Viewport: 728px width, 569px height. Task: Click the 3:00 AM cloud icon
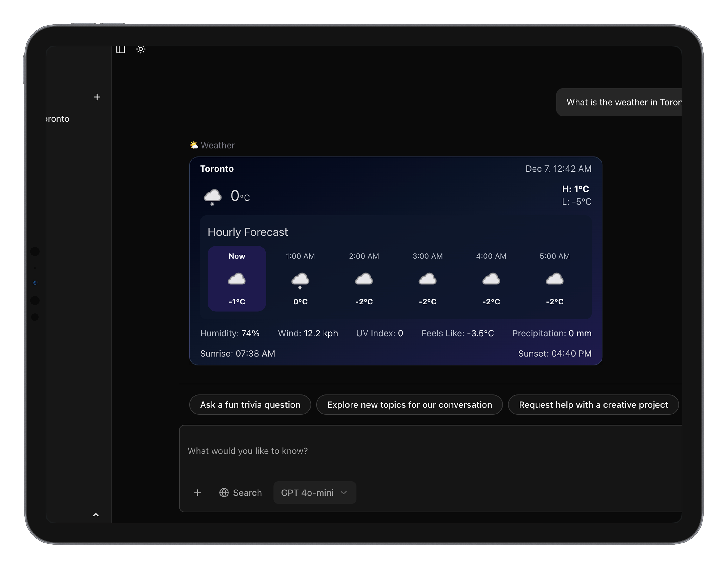[x=427, y=279]
